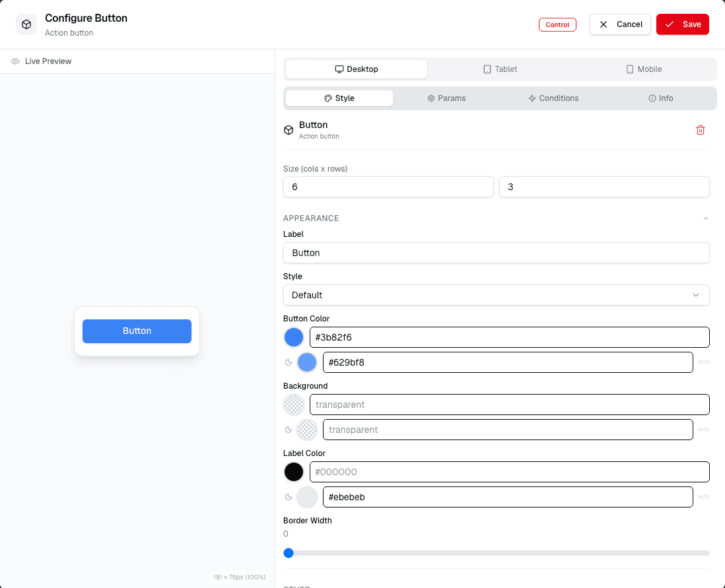Click the blue Button in live preview
Screen dimensions: 725x588
137,331
